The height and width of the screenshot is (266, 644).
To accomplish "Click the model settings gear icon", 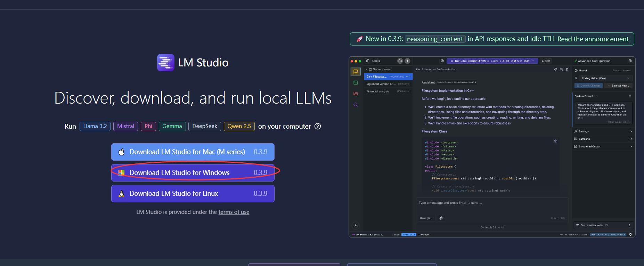I will point(442,61).
